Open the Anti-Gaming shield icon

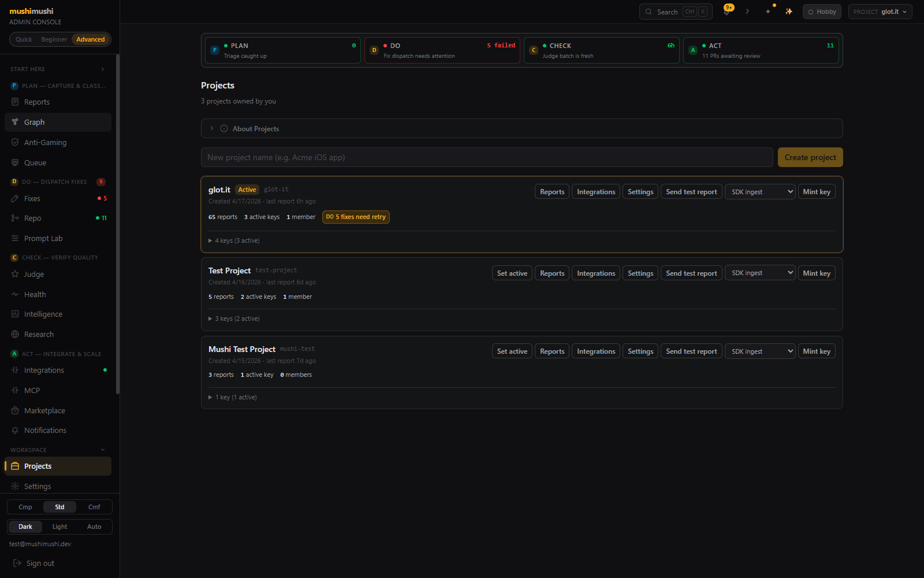tap(15, 142)
